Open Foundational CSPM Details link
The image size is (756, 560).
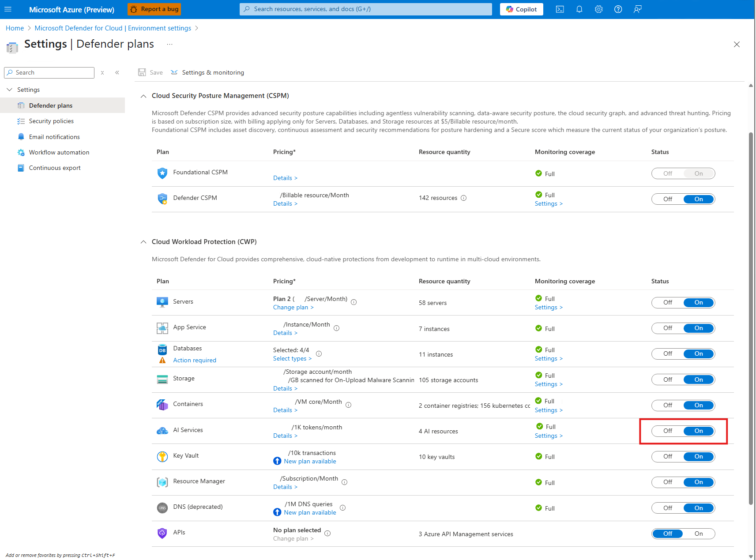click(285, 178)
